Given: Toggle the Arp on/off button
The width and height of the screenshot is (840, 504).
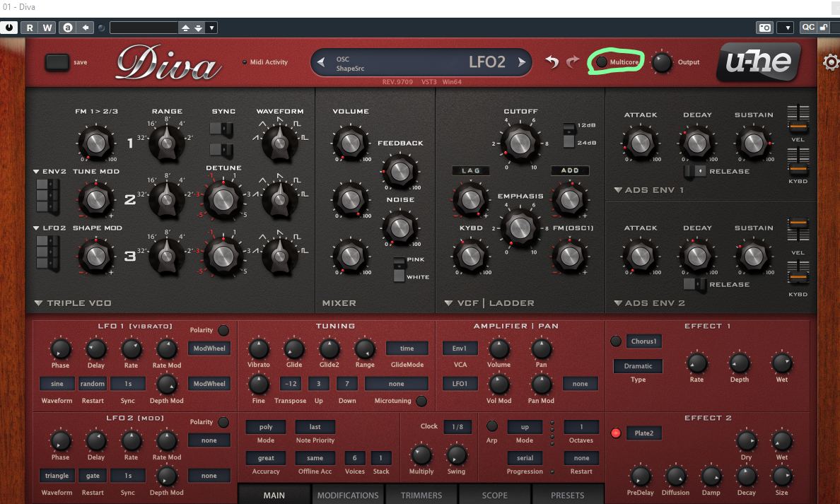Looking at the screenshot, I should 492,426.
